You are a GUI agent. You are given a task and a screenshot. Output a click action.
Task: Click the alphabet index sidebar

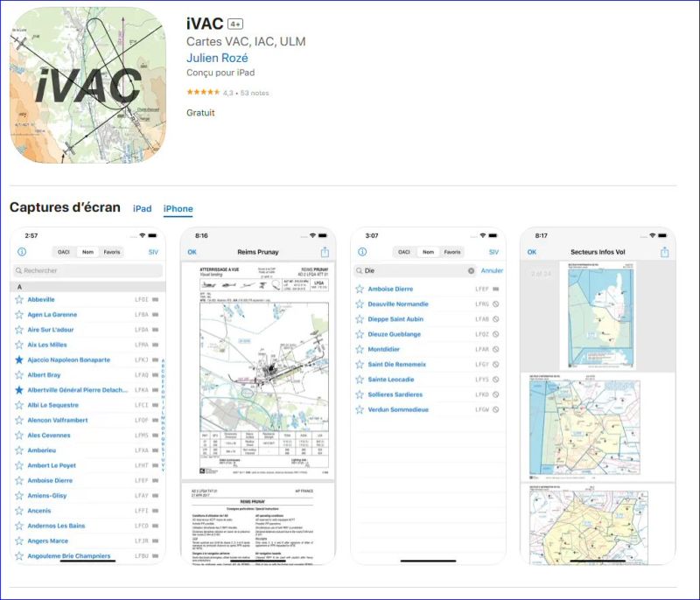[163, 415]
